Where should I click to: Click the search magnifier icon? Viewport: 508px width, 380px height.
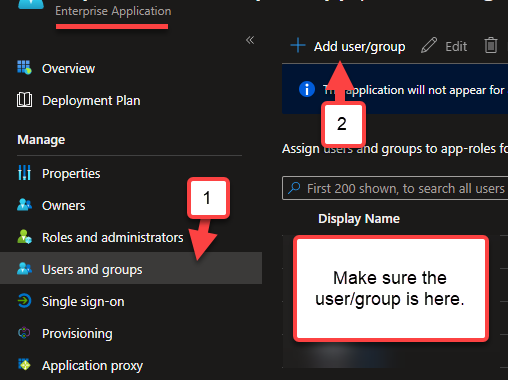(294, 188)
